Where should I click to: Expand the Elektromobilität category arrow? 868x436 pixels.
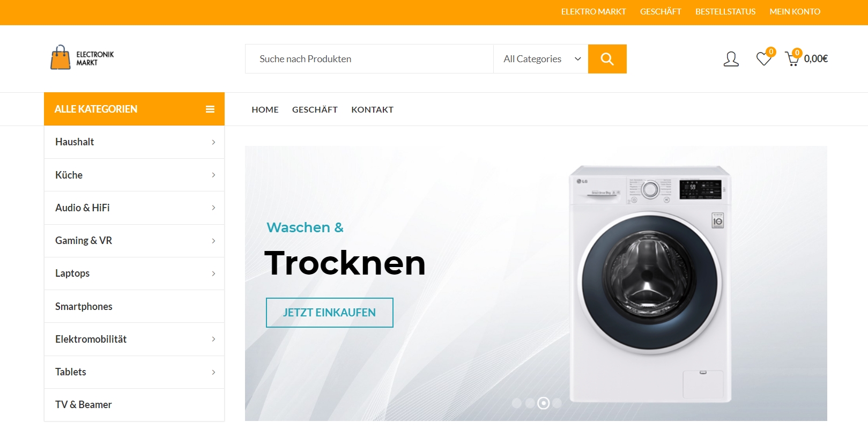(x=213, y=339)
